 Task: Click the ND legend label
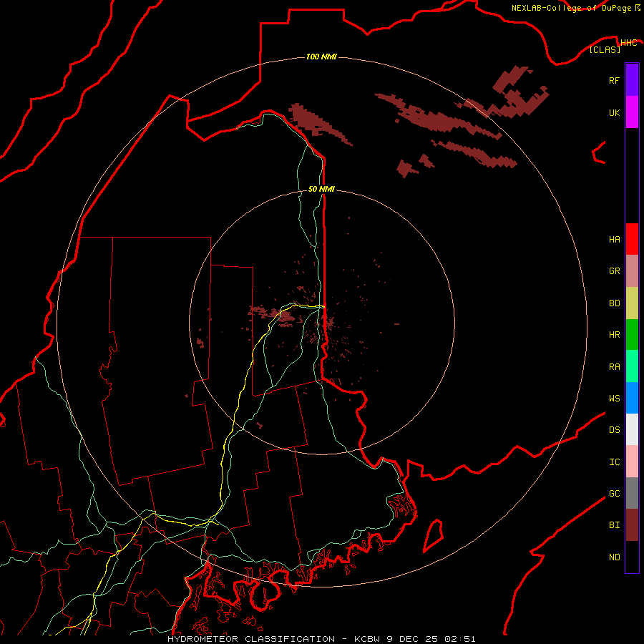tap(614, 557)
